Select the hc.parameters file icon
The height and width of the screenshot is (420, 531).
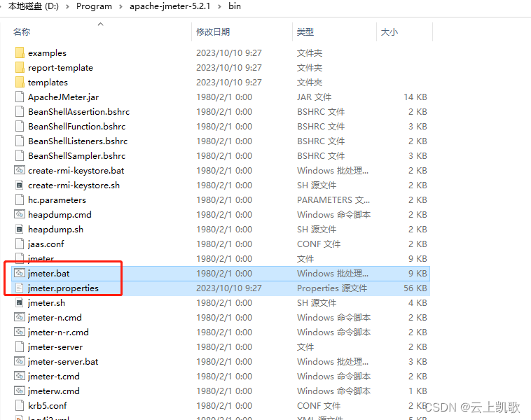tap(20, 199)
